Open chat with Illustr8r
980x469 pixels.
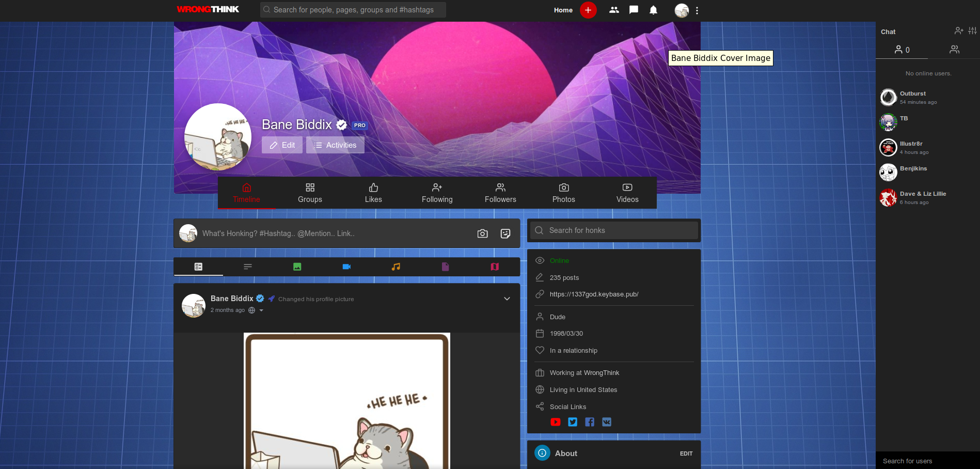(928, 147)
